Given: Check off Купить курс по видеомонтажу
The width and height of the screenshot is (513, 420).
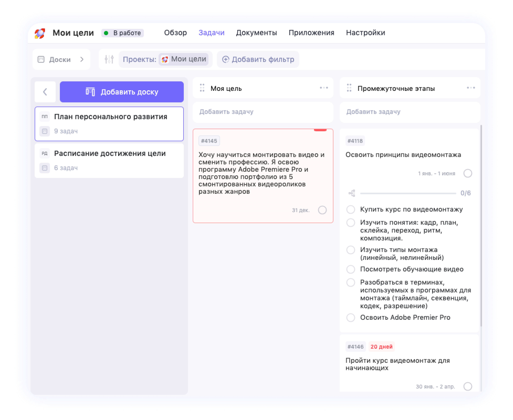Looking at the screenshot, I should click(x=351, y=209).
